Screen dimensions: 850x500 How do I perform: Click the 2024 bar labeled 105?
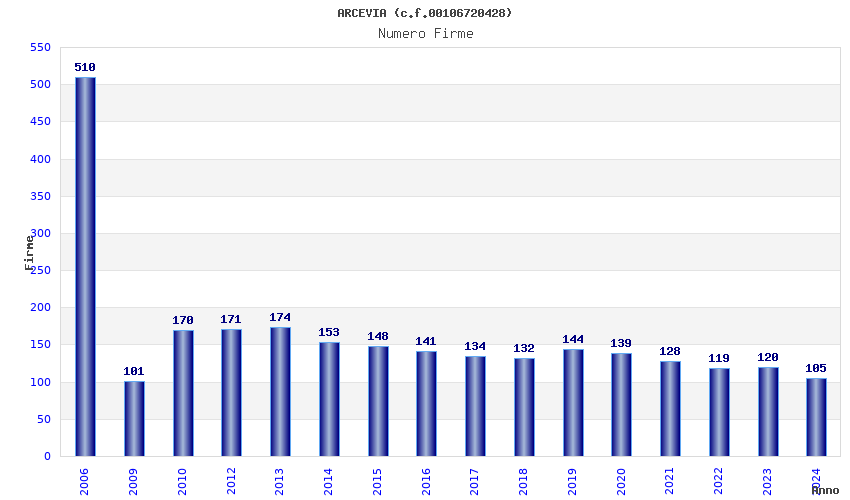click(816, 417)
